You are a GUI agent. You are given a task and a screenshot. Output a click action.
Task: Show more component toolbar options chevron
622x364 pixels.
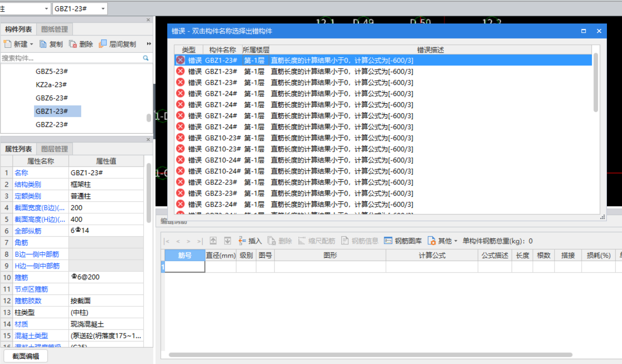(x=149, y=44)
